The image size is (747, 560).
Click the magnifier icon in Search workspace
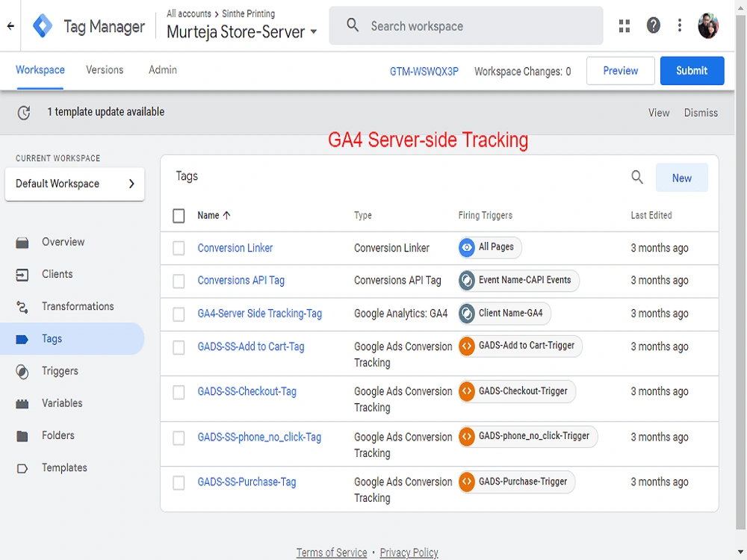(x=353, y=25)
